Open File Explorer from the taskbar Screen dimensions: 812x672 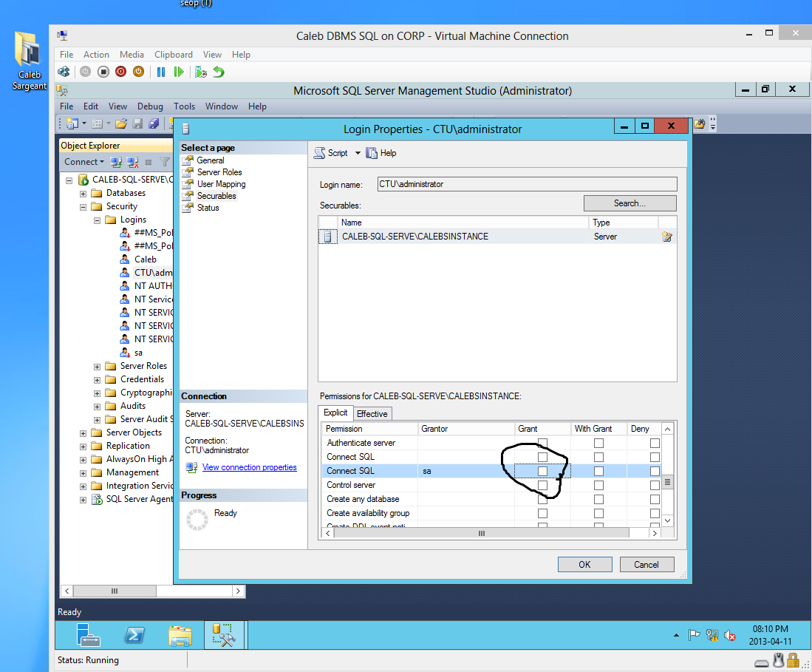click(180, 636)
